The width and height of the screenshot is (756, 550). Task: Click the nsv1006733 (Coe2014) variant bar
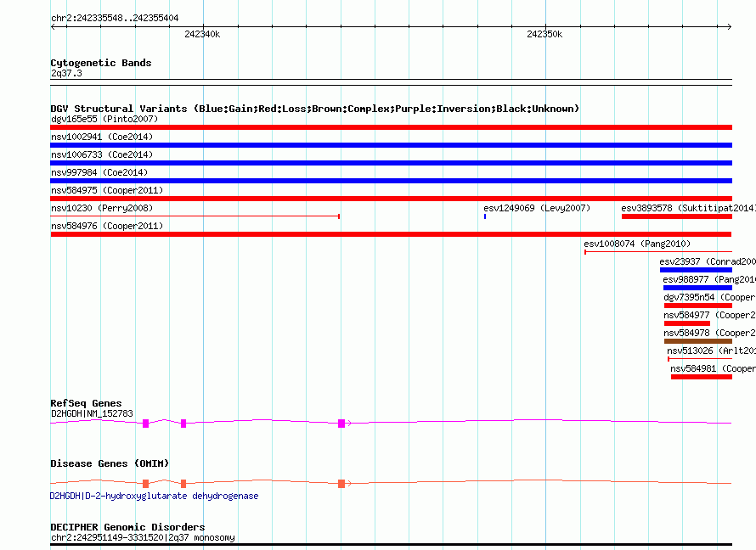coord(391,163)
